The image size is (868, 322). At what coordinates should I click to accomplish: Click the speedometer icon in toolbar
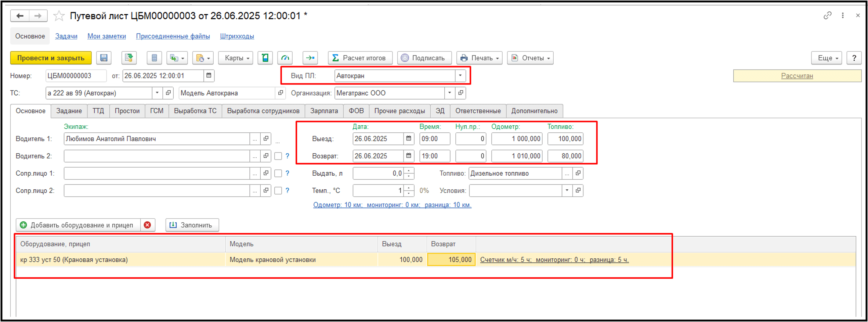pos(285,58)
